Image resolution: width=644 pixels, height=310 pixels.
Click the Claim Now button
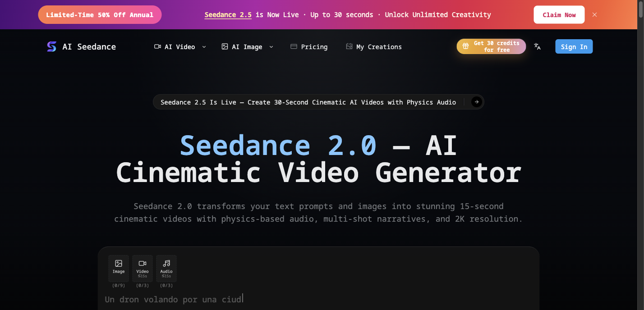559,15
